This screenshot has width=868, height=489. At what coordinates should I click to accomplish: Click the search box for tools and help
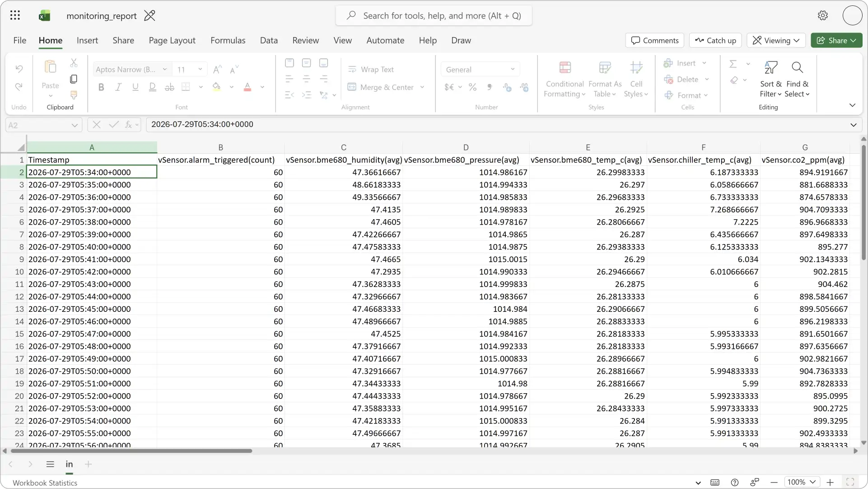434,16
